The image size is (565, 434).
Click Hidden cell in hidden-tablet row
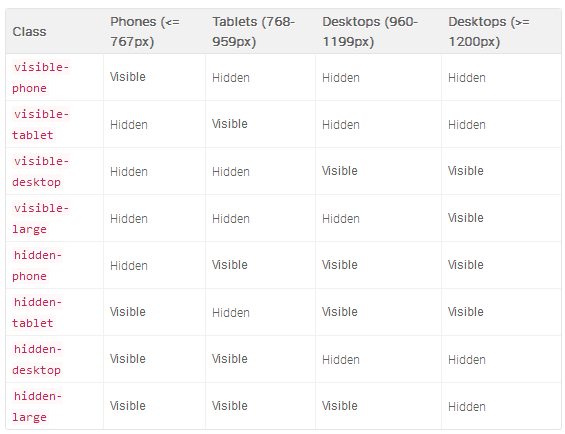pos(231,313)
